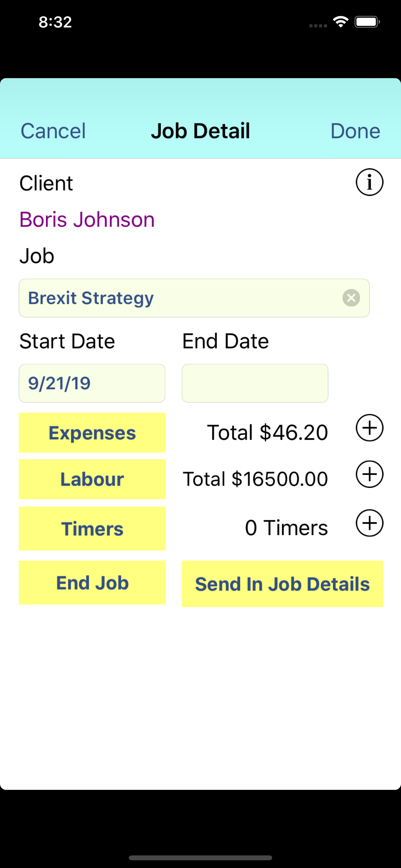Image resolution: width=401 pixels, height=868 pixels.
Task: Open the Timers section
Action: pos(92,528)
